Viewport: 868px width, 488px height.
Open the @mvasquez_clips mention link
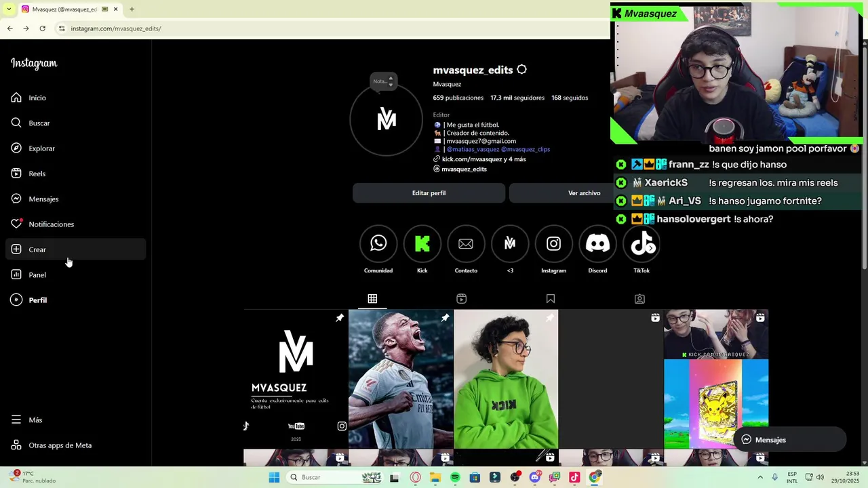pos(526,149)
